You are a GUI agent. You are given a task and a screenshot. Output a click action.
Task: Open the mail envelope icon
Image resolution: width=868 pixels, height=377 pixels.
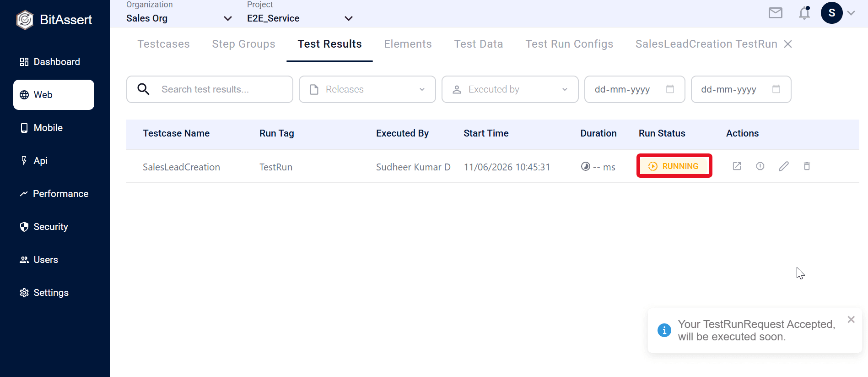point(776,13)
